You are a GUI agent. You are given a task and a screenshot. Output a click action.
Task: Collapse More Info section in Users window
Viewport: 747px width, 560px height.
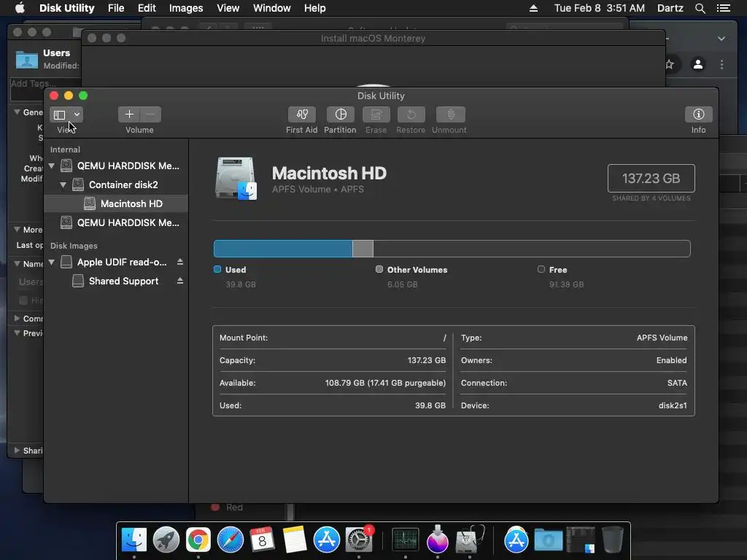pos(17,229)
